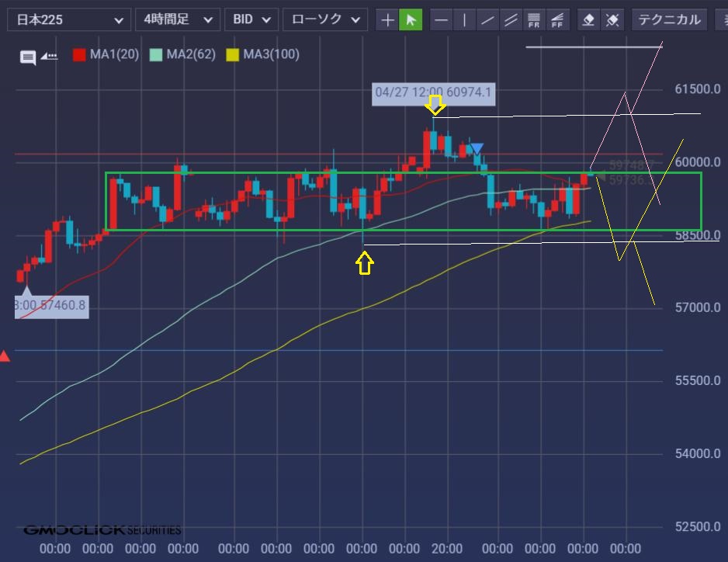
Task: Click the erase-all drawings icon
Action: coord(612,19)
